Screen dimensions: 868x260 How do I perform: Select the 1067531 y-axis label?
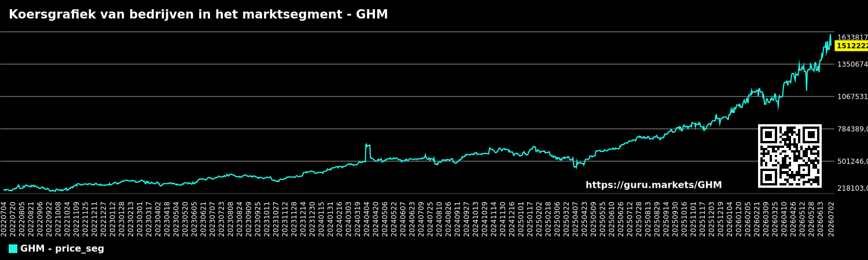(x=852, y=96)
